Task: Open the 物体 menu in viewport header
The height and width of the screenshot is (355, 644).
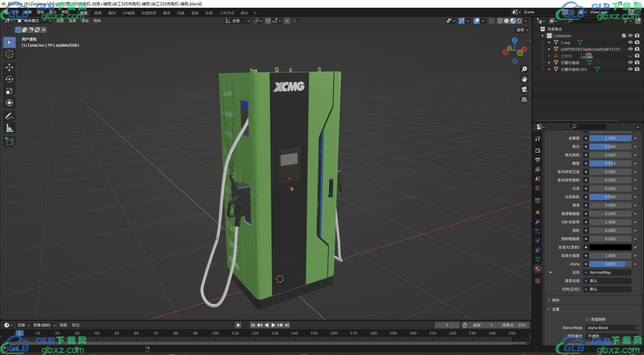Action: click(97, 21)
